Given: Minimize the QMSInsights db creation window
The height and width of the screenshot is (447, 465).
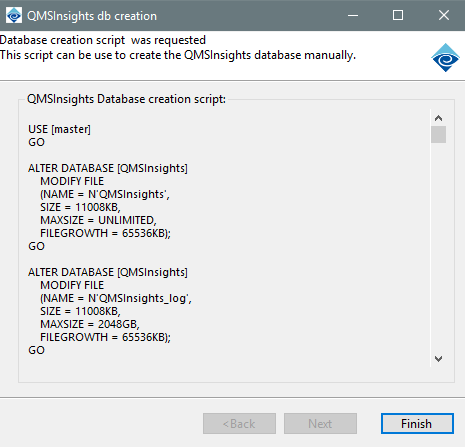Looking at the screenshot, I should (x=353, y=15).
